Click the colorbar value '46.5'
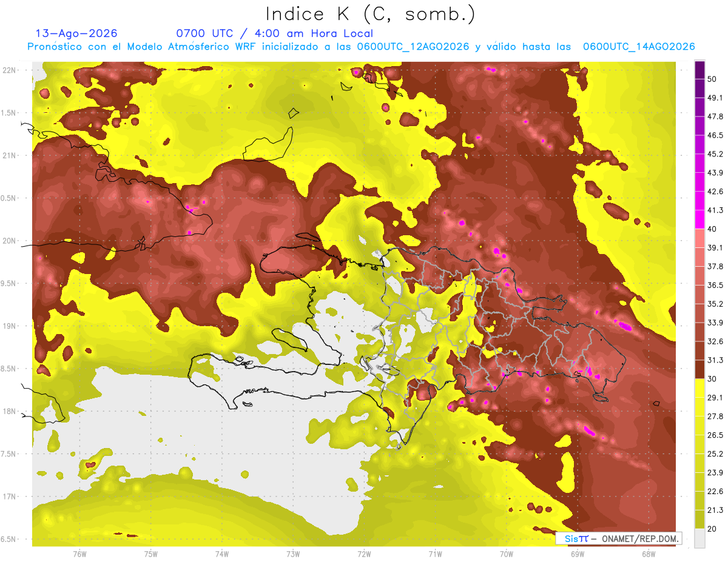The height and width of the screenshot is (562, 728). 715,135
